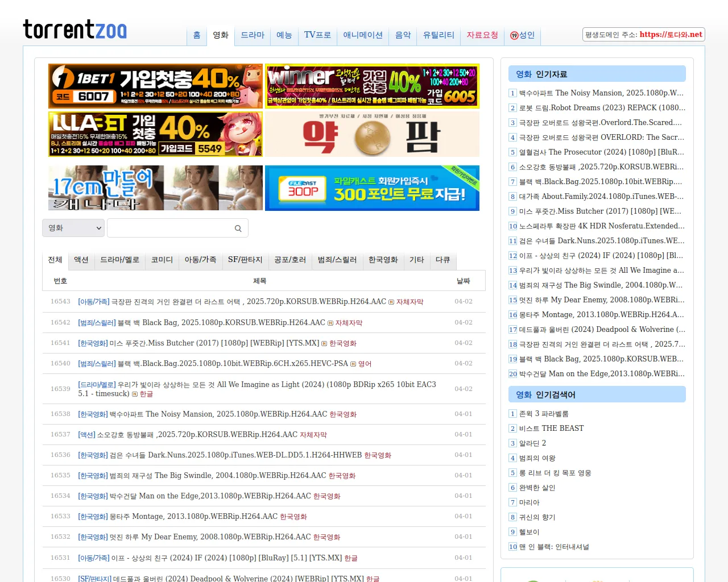Click the tag icon before 자체자막 in post 16543
The width and height of the screenshot is (728, 582).
tap(391, 302)
